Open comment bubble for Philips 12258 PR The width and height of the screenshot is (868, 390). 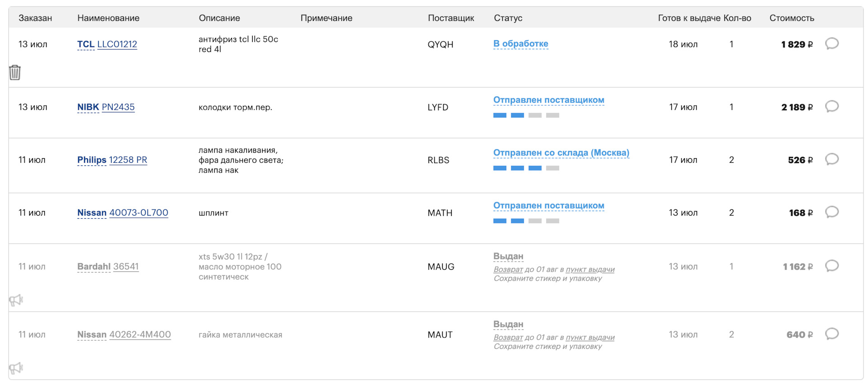pyautogui.click(x=832, y=160)
